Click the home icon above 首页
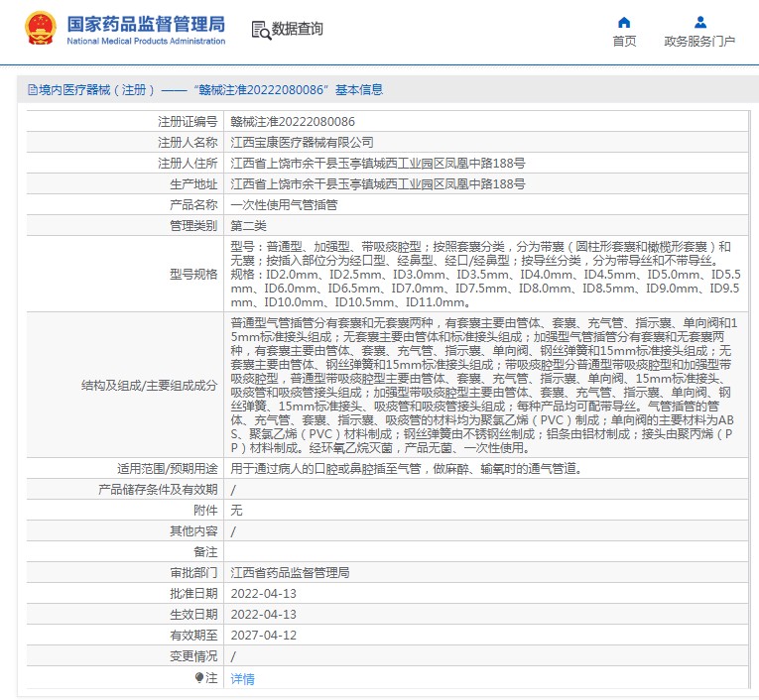This screenshot has width=759, height=700. (x=624, y=22)
